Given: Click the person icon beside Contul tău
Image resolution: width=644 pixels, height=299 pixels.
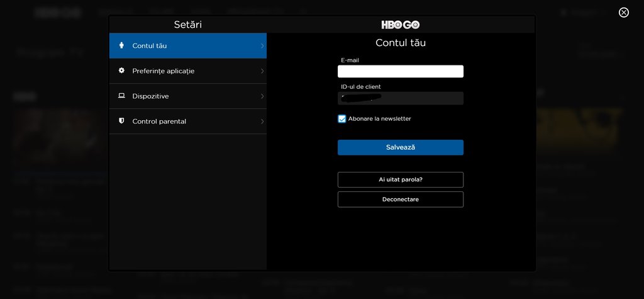Looking at the screenshot, I should pos(121,45).
